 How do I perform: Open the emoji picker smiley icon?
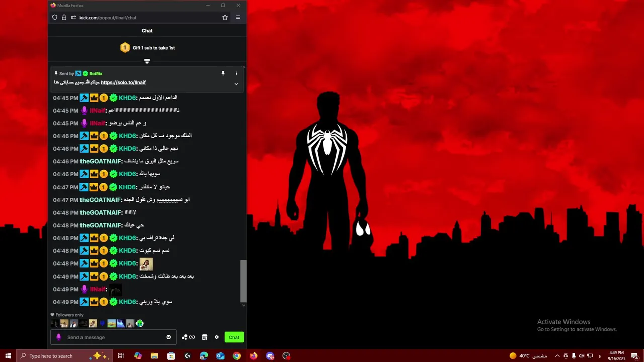[169, 337]
